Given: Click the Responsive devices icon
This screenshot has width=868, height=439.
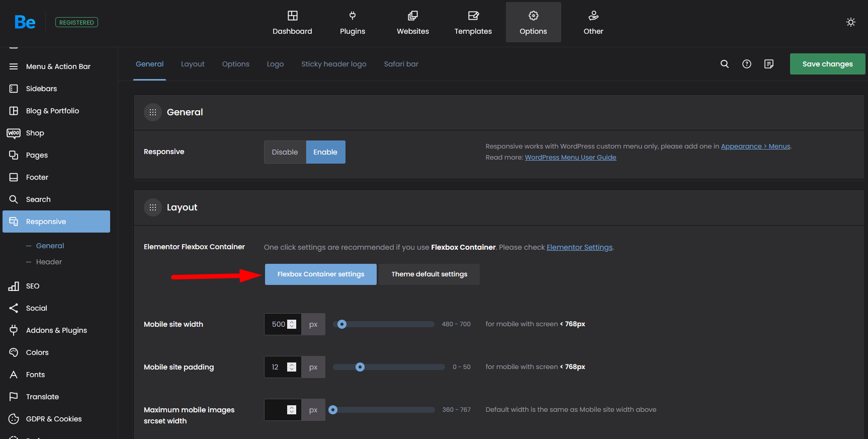Looking at the screenshot, I should pos(14,222).
